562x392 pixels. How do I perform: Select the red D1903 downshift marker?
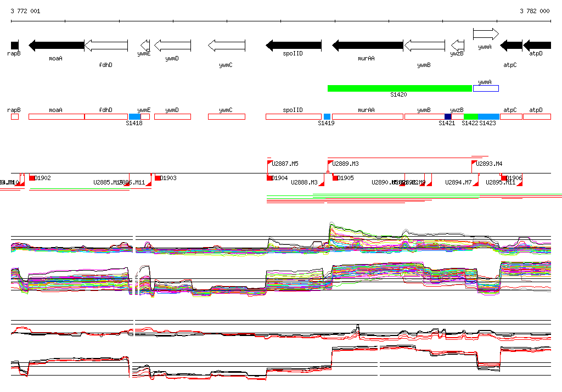[158, 178]
